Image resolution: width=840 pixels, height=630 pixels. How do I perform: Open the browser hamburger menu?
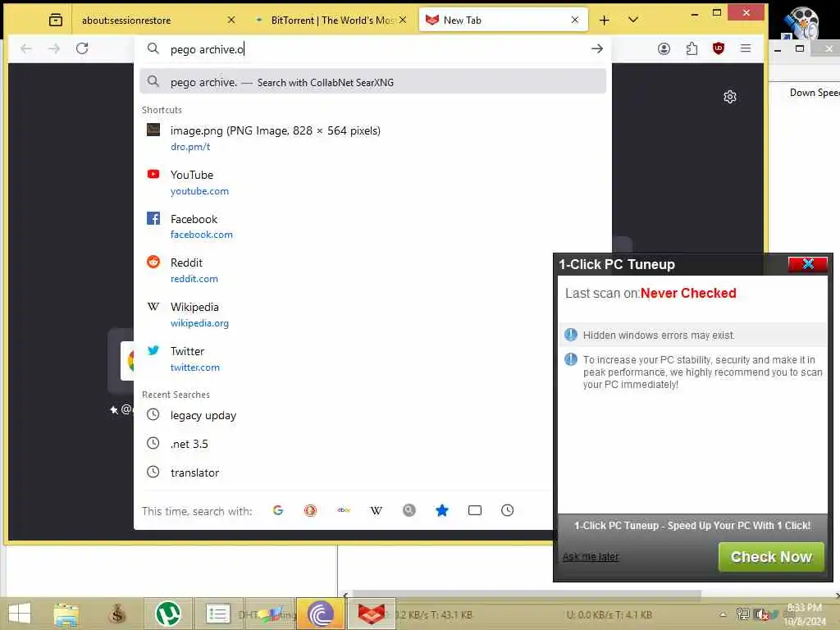coord(745,48)
